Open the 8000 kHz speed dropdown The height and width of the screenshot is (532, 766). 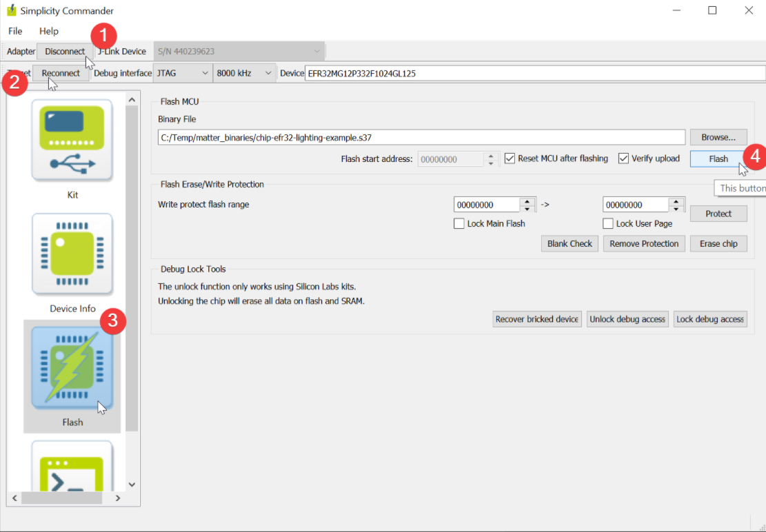(243, 73)
